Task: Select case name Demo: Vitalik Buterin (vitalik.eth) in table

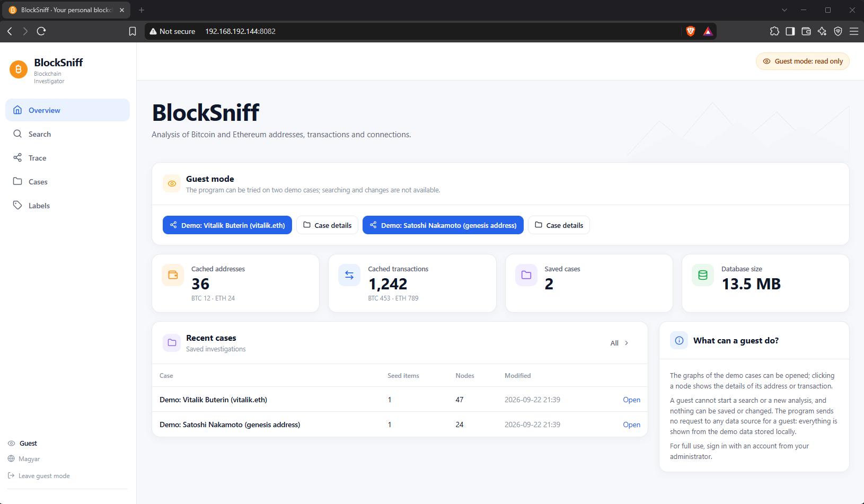Action: [213, 400]
